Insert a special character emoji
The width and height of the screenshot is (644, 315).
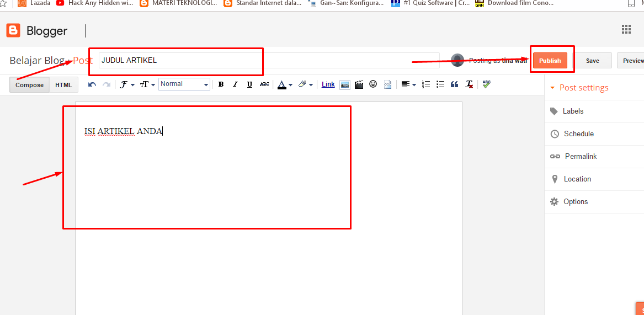373,84
